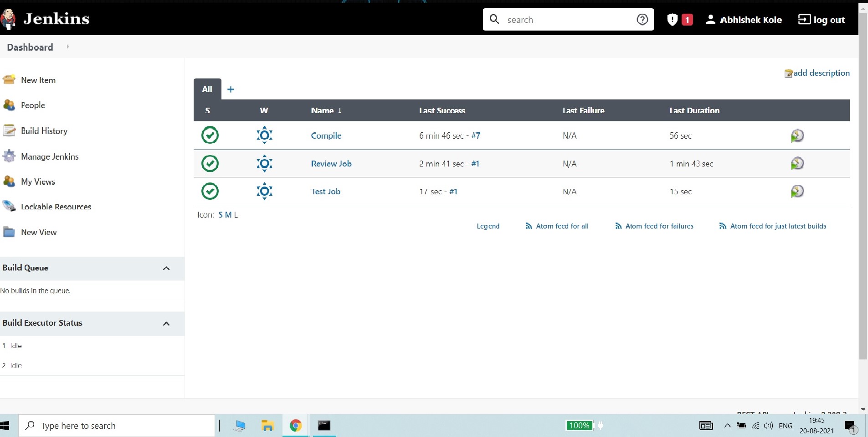Viewport: 868px width, 437px height.
Task: Add a new view with plus tab
Action: pos(231,89)
